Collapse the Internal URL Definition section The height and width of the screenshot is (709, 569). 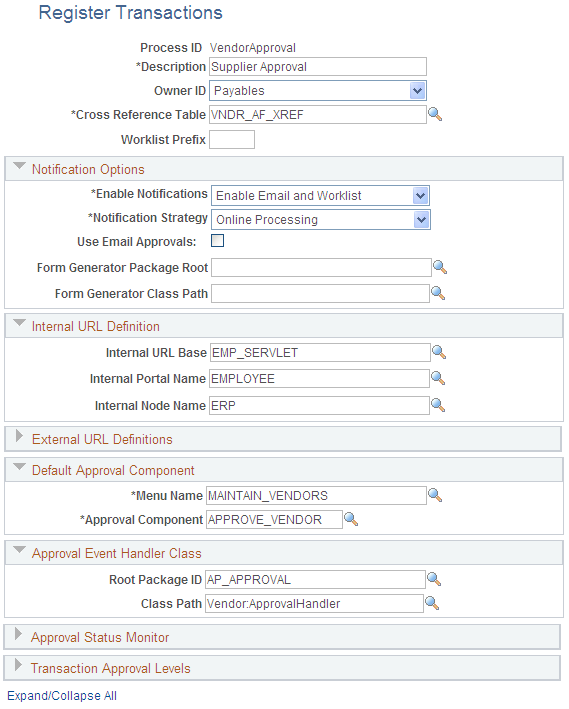click(19, 323)
